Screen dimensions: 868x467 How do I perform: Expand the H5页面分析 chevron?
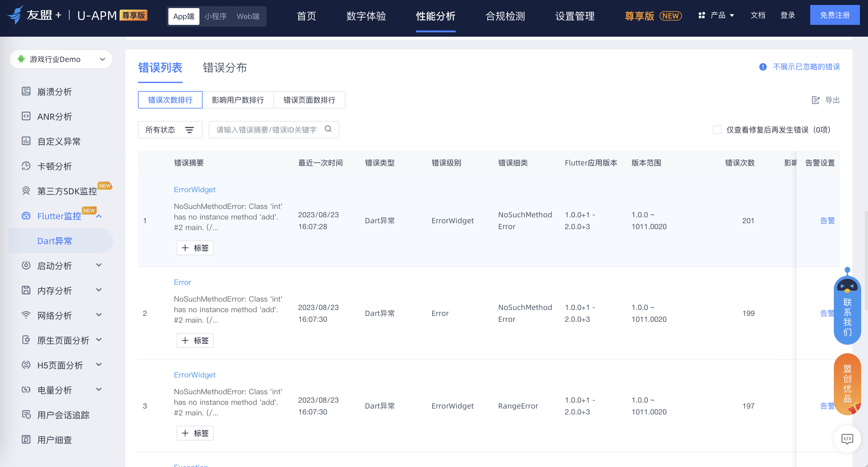click(x=99, y=364)
